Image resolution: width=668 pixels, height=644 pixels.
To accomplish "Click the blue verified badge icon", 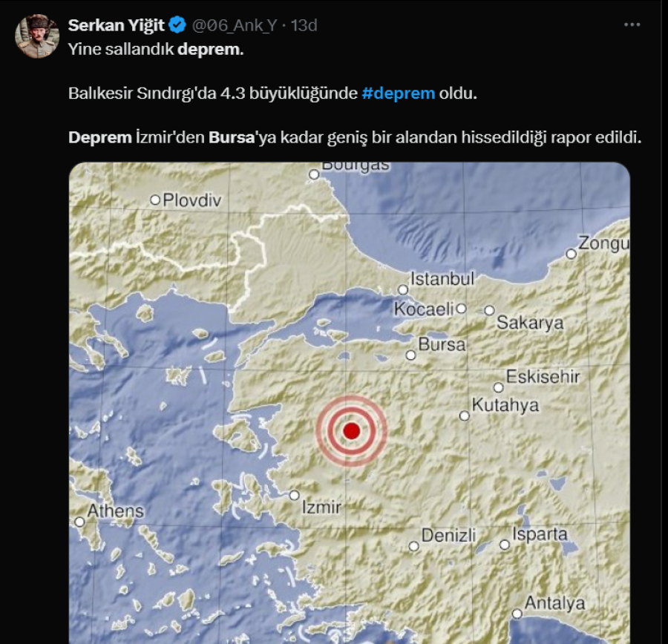I will click(x=177, y=25).
